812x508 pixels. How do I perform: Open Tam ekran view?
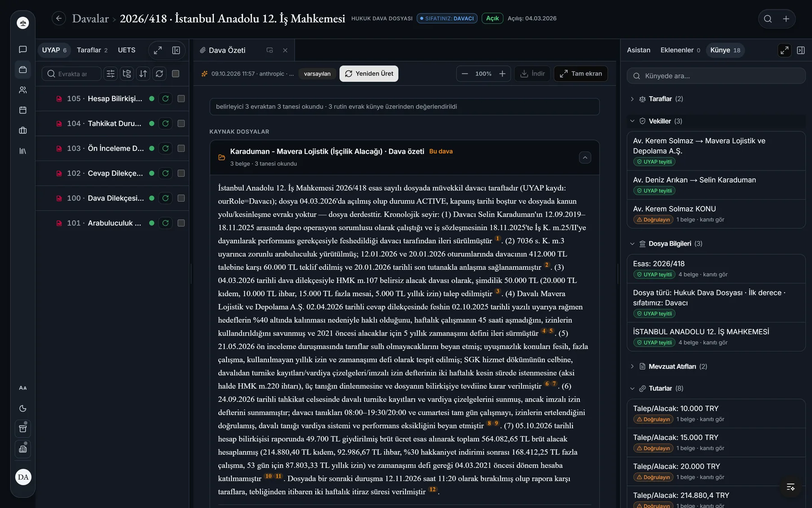click(x=581, y=74)
